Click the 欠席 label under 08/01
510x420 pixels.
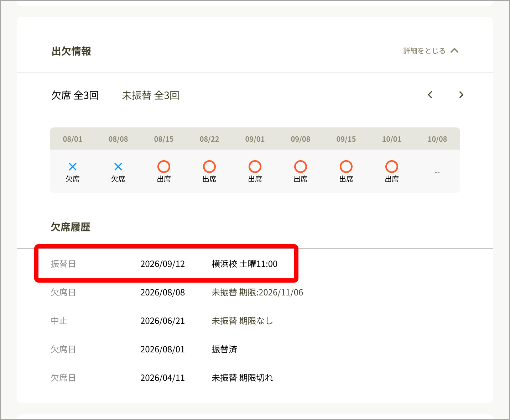pos(73,179)
